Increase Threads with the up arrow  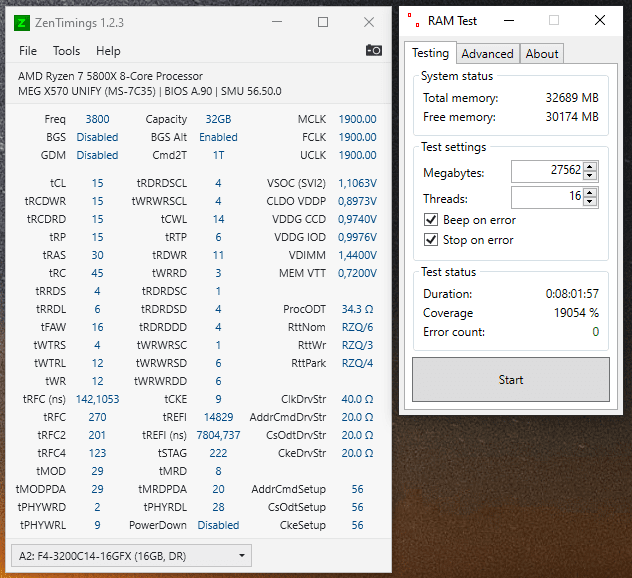click(590, 193)
